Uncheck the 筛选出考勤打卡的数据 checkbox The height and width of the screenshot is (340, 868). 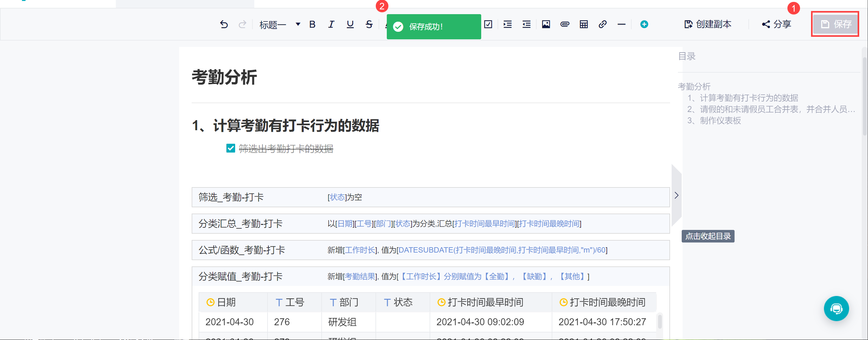tap(230, 148)
